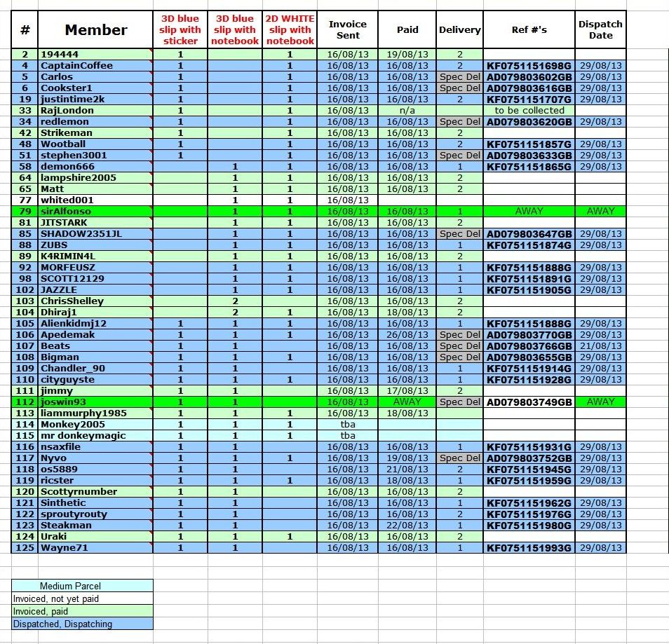
Task: Select member cell Uraki
Action: 95,537
